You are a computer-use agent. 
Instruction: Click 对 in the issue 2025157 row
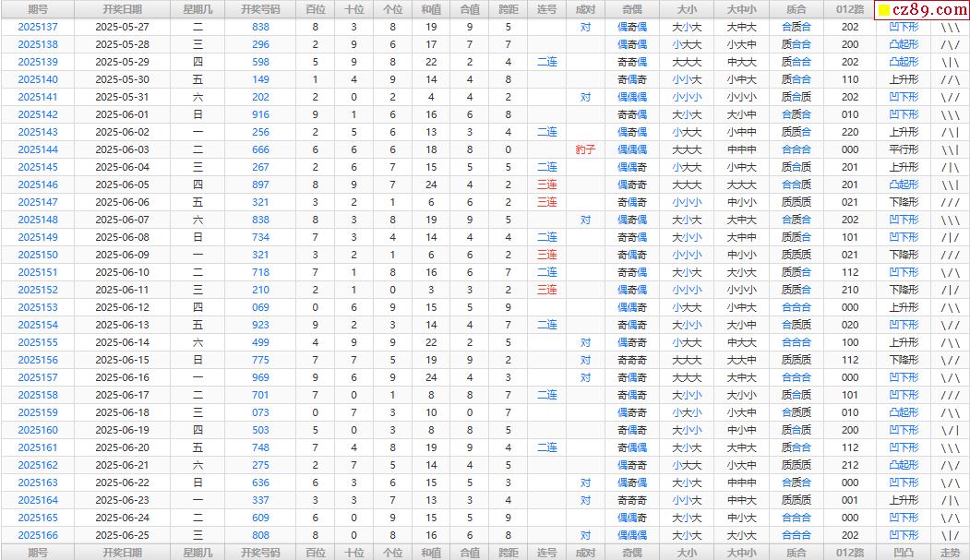coord(585,377)
